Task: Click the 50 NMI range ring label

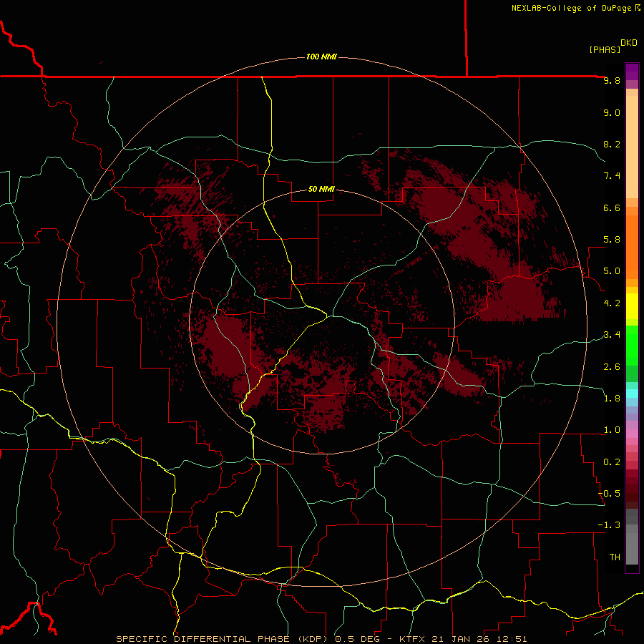Action: pos(321,190)
